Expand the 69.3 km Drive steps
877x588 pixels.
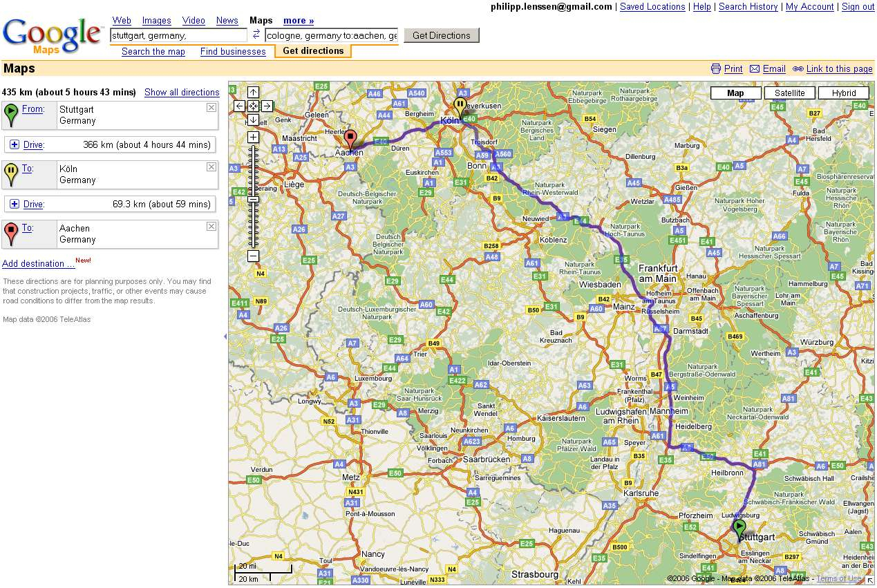pyautogui.click(x=15, y=204)
